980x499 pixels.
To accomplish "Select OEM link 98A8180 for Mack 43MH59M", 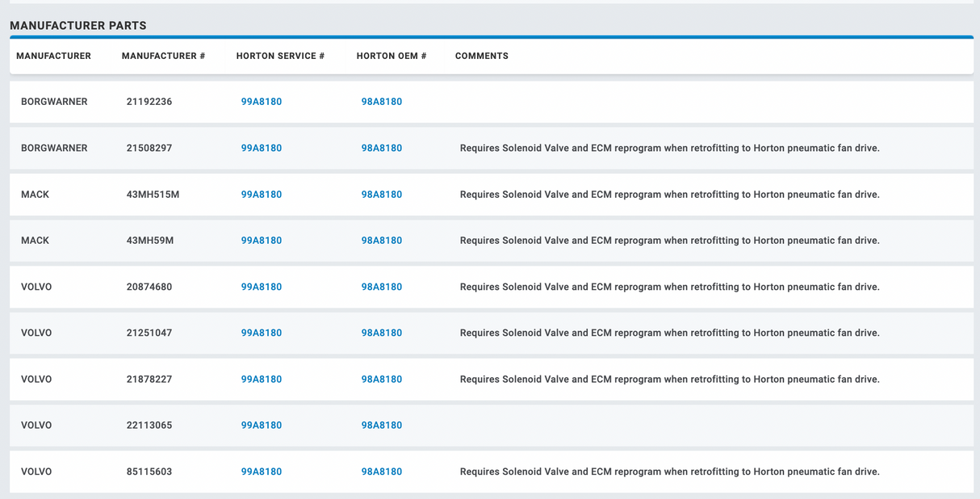I will pyautogui.click(x=381, y=241).
